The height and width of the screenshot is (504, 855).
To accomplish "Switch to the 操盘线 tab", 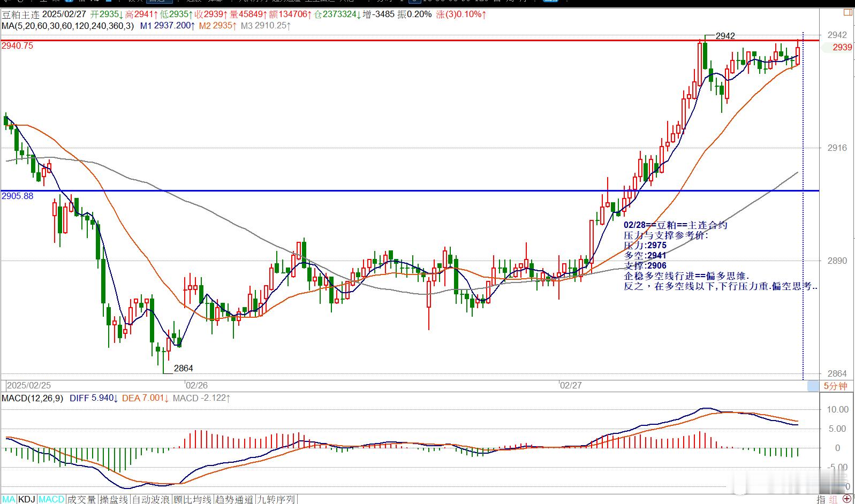I will click(114, 499).
